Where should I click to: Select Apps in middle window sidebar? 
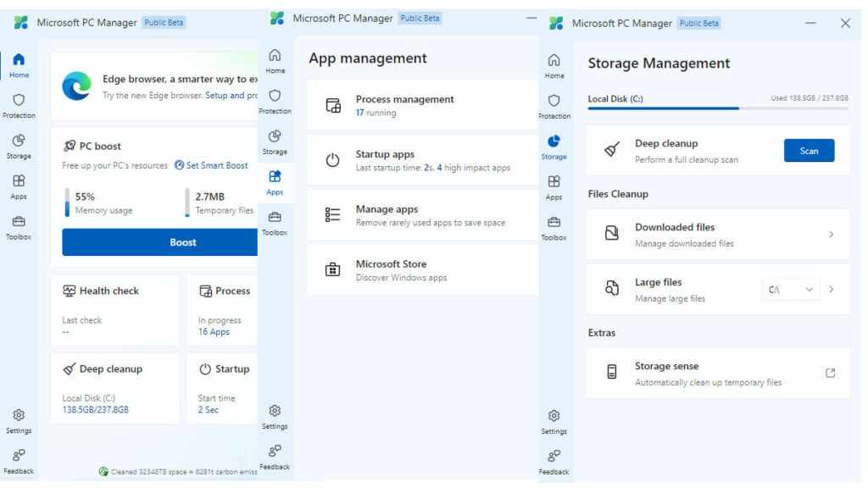tap(275, 183)
